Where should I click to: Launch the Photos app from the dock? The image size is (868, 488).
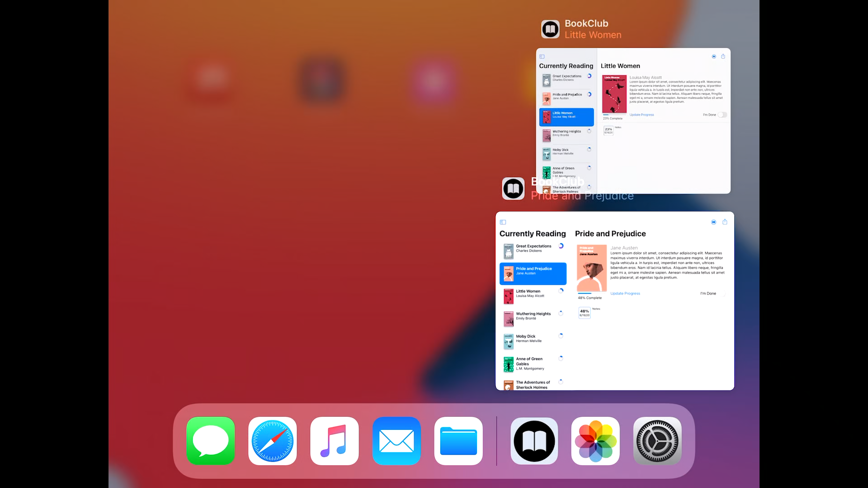tap(595, 441)
